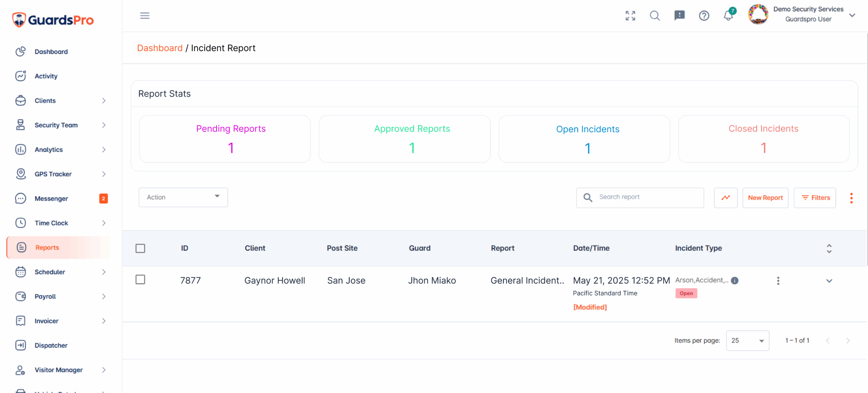This screenshot has height=393, width=868.
Task: Click the Filters button
Action: [x=815, y=198]
